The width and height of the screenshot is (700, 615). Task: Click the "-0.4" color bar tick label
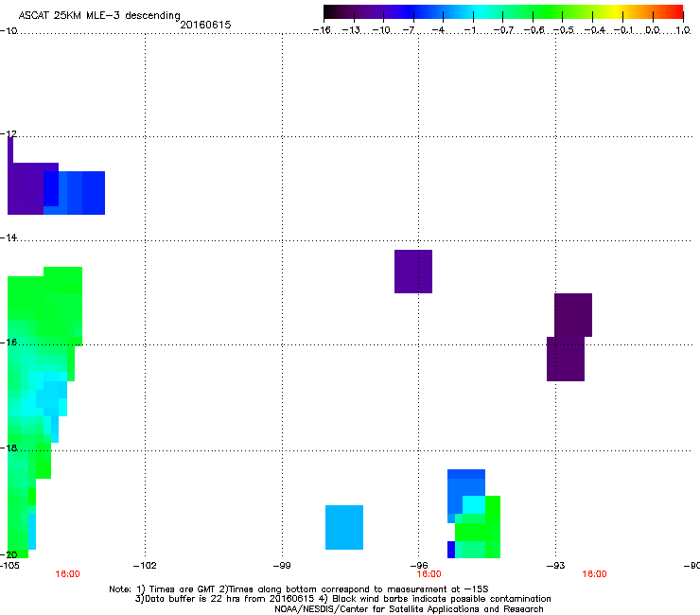[595, 30]
